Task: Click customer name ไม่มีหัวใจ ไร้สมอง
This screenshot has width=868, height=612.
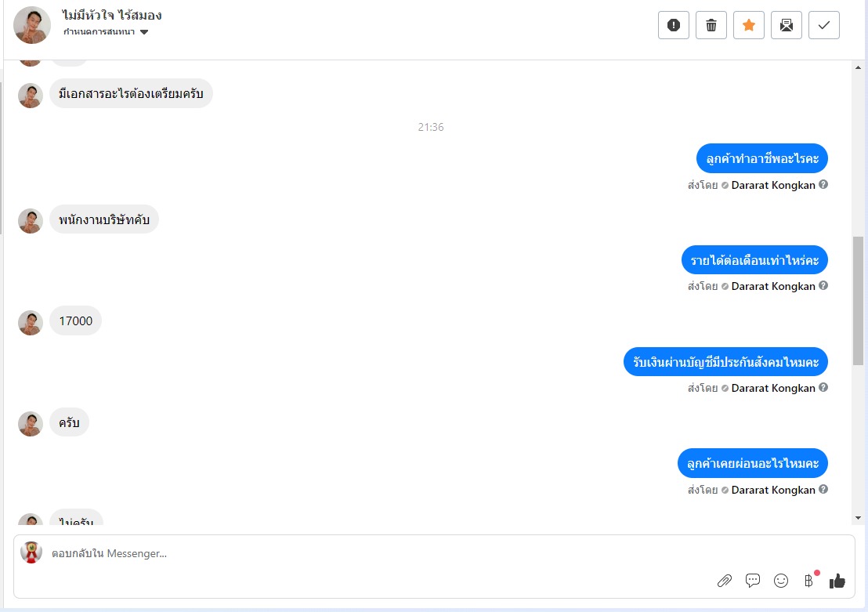Action: tap(112, 15)
